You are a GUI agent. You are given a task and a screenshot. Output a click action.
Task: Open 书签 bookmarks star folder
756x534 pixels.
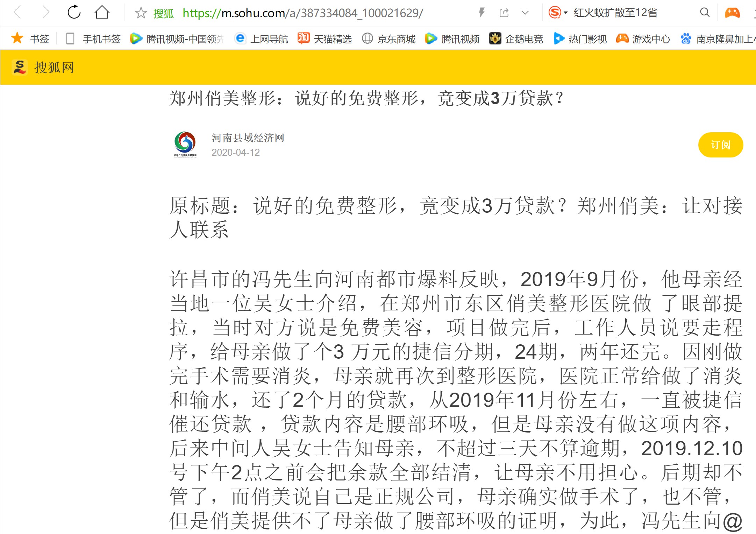click(x=30, y=38)
